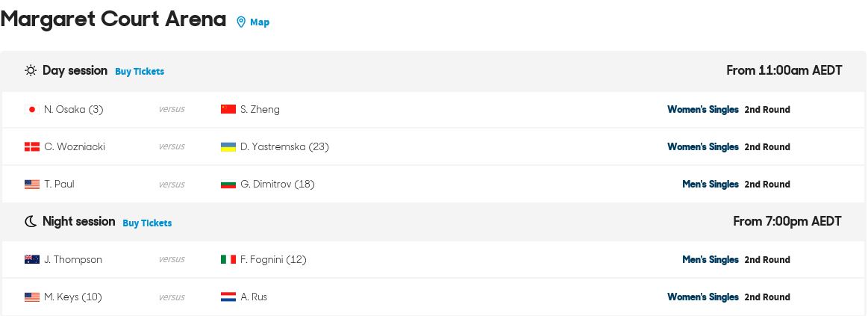The height and width of the screenshot is (316, 868).
Task: Open N. Osaka (3) player name
Action: click(74, 109)
